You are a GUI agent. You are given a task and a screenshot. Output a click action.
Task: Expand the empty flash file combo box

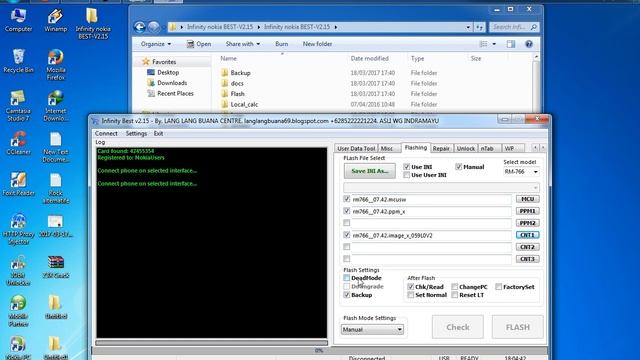(x=441, y=187)
